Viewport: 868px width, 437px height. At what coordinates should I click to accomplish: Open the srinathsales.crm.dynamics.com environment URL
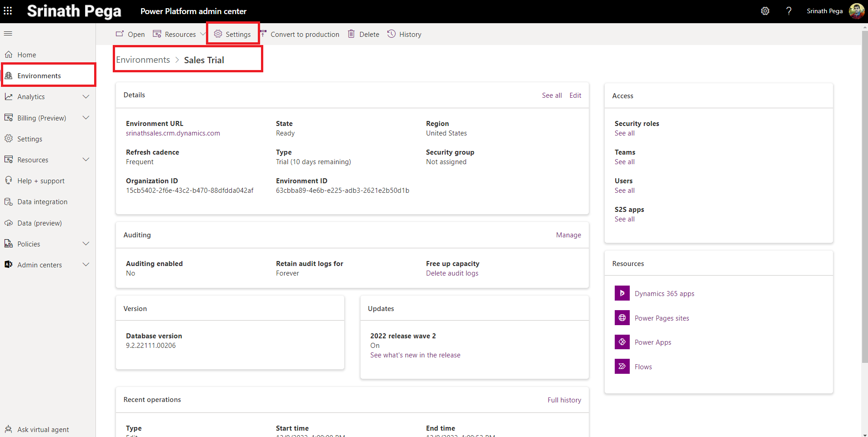pos(173,133)
